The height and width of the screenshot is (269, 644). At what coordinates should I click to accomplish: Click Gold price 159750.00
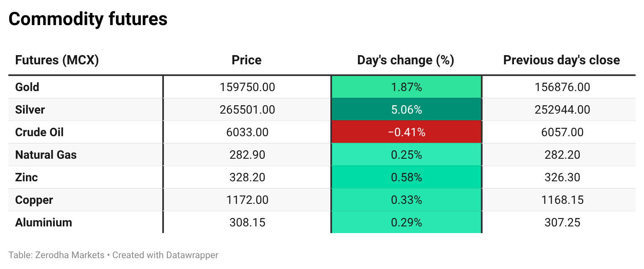pyautogui.click(x=247, y=87)
